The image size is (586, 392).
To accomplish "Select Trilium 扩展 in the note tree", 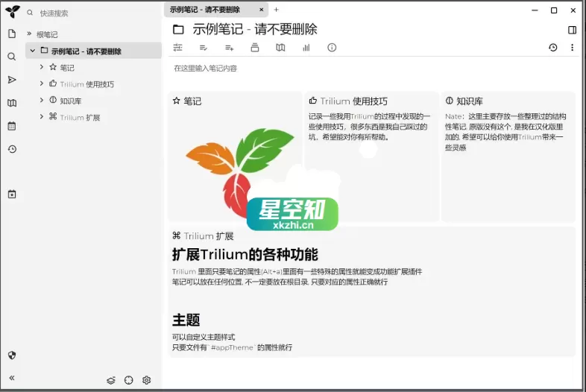I will [80, 117].
